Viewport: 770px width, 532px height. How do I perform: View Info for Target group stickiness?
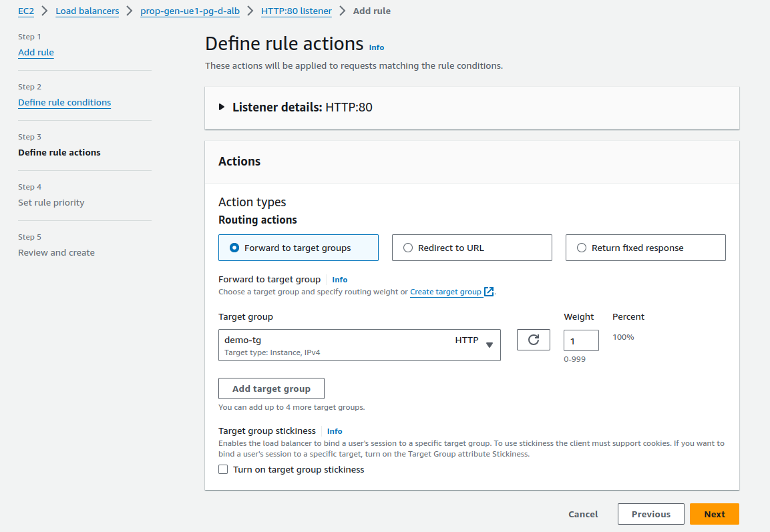point(334,431)
